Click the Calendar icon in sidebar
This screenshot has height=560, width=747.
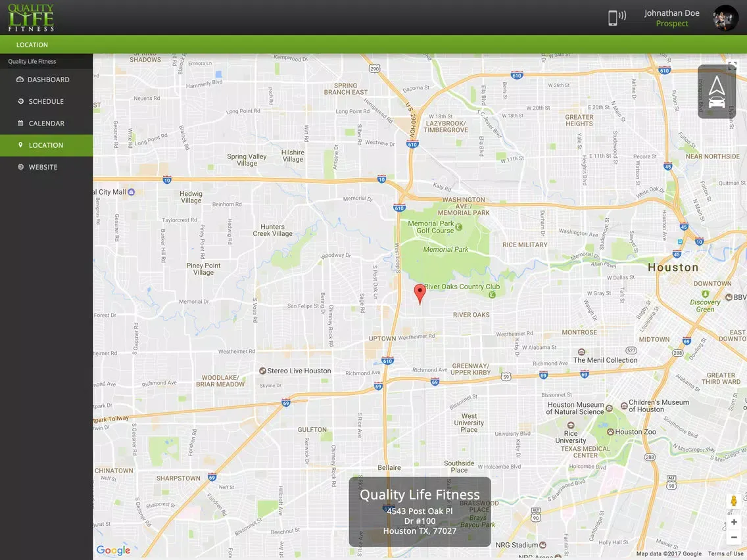[20, 123]
